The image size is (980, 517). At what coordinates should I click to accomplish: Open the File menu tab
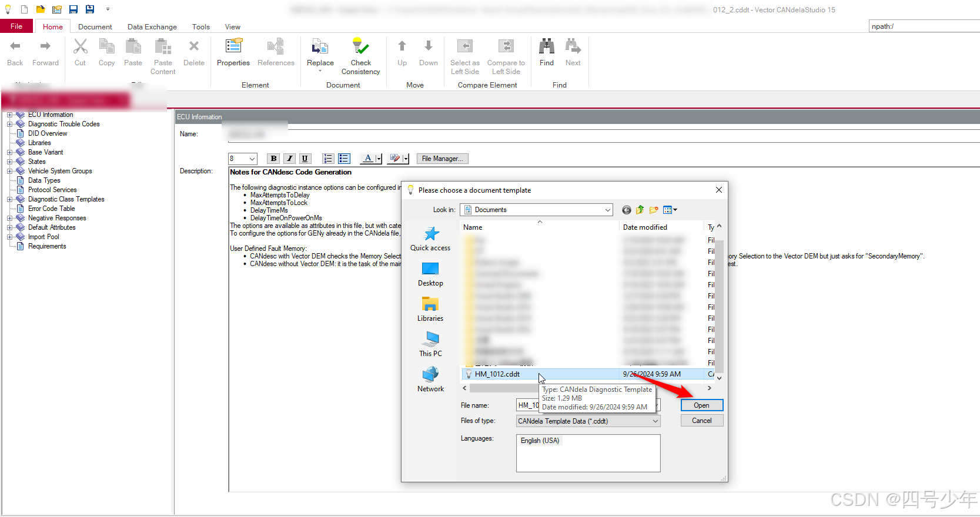tap(16, 26)
